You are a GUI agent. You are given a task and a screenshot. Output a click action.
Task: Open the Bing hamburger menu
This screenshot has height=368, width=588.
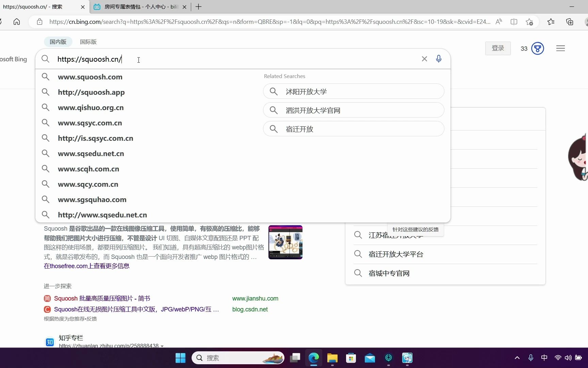[x=560, y=48]
